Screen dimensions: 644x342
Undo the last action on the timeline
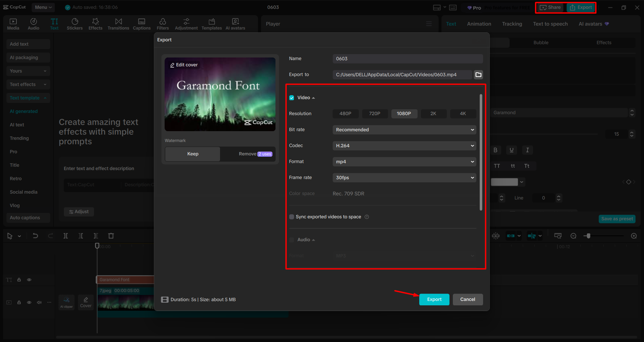click(x=35, y=236)
